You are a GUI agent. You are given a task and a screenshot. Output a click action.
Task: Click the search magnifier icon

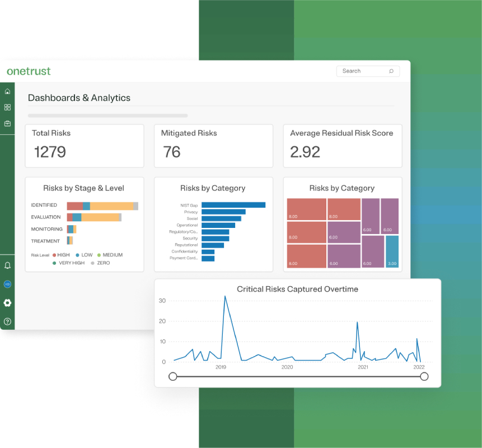(391, 71)
